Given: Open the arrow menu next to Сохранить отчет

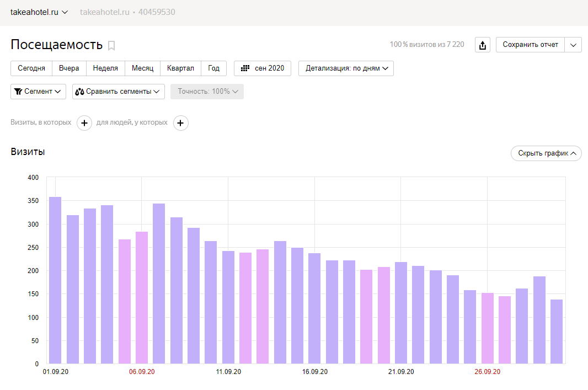Looking at the screenshot, I should 573,45.
